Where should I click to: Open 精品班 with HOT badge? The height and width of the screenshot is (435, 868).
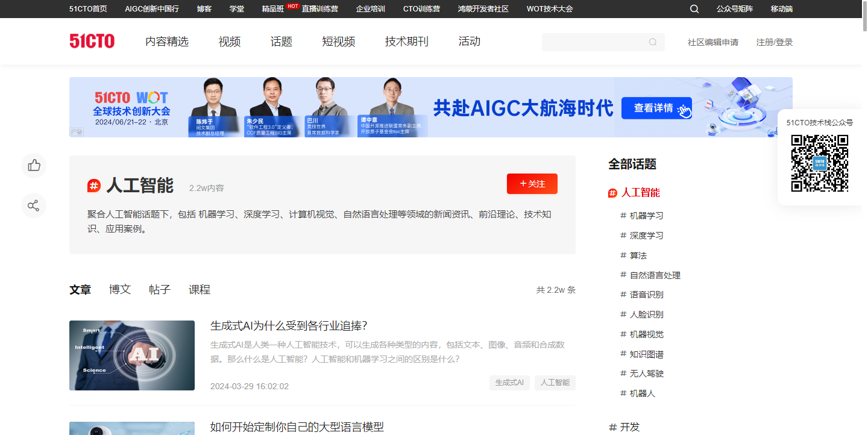(273, 9)
